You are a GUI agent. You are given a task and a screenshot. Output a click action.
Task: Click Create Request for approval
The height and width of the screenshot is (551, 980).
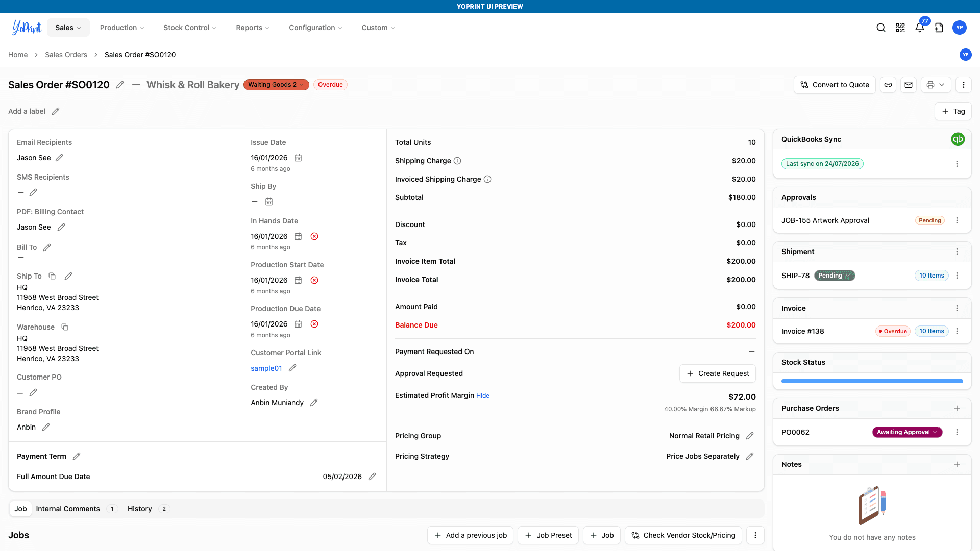[718, 373]
